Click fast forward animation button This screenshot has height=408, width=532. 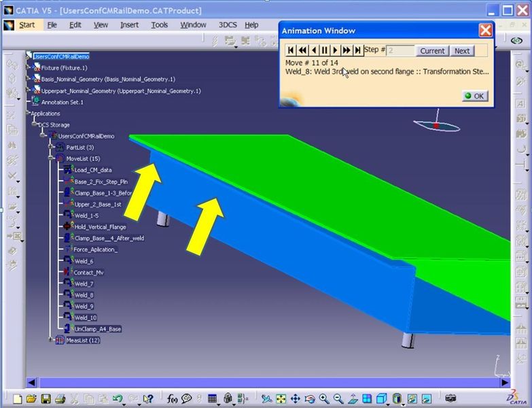click(x=347, y=50)
